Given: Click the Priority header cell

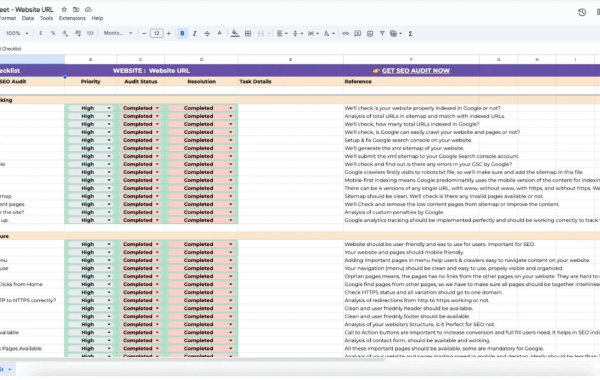Looking at the screenshot, I should click(91, 82).
